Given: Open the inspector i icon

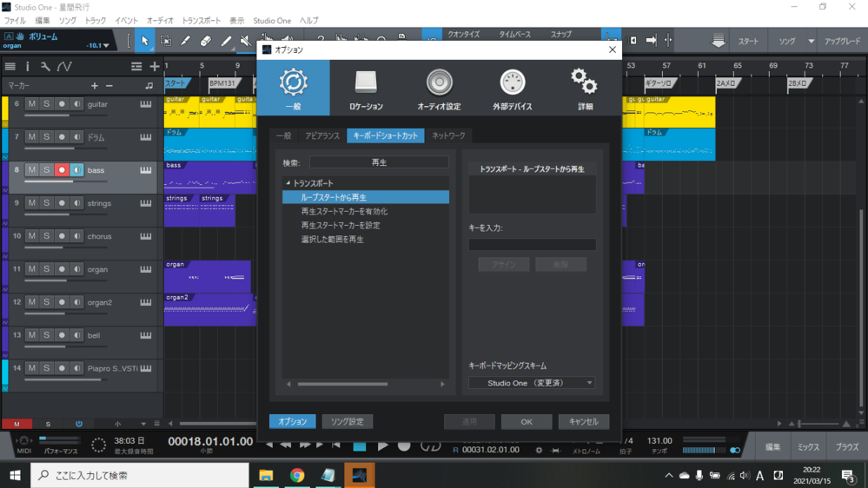Looking at the screenshot, I should [27, 66].
